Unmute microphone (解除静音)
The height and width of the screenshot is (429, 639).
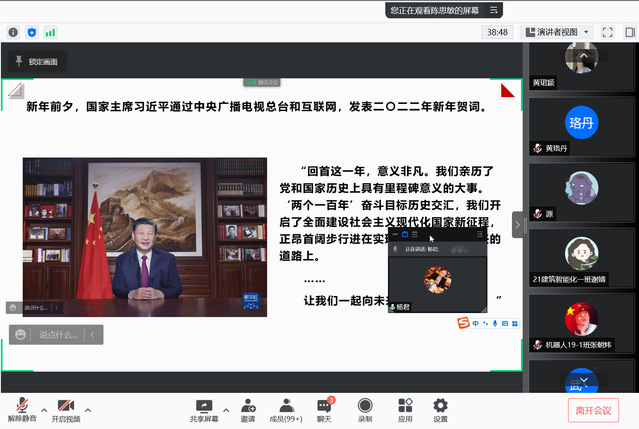[x=20, y=410]
